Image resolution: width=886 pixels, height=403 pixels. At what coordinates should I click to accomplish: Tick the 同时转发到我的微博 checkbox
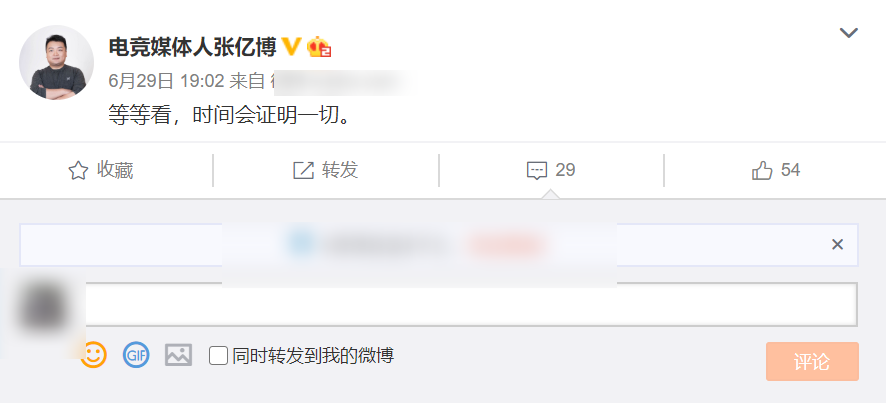pyautogui.click(x=218, y=356)
